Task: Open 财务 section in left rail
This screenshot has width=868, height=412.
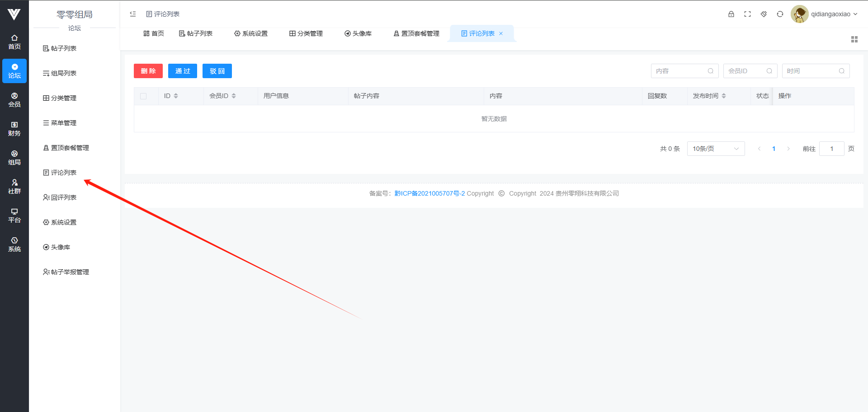Action: click(x=14, y=129)
